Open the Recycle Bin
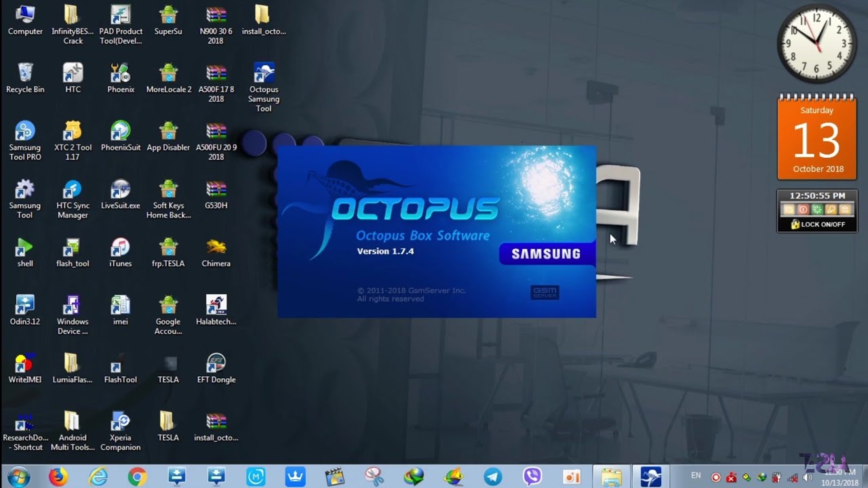 25,78
